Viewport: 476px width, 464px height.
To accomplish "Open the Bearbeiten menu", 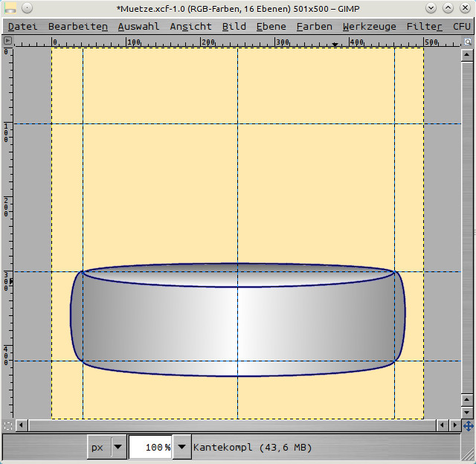I will click(77, 27).
